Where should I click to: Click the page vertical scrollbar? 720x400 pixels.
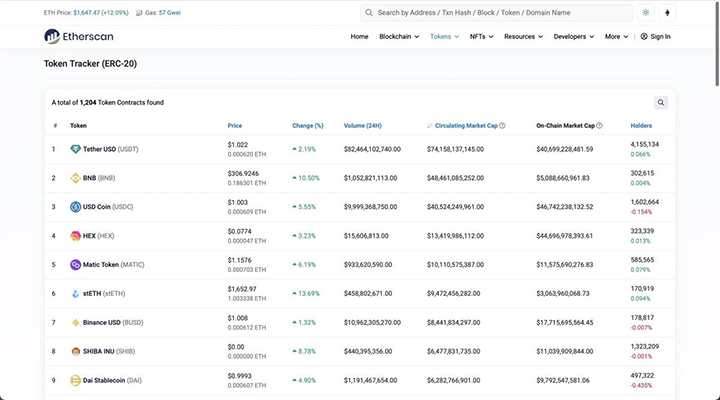[717, 46]
